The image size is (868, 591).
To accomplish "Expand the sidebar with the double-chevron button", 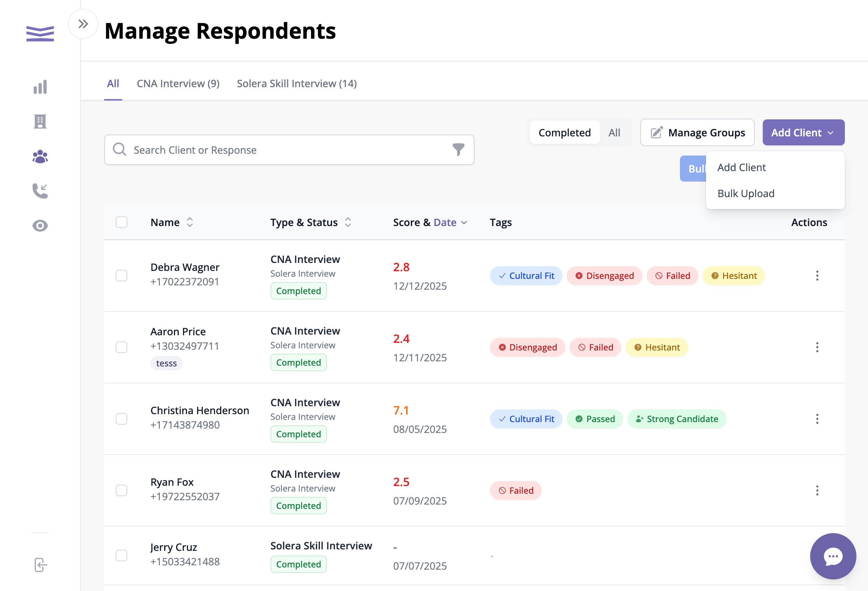I will tap(83, 24).
